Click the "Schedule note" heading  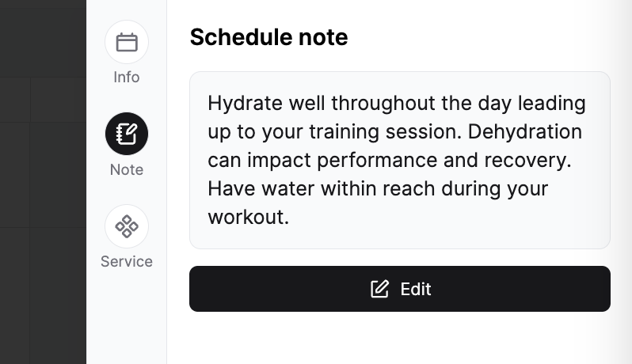point(268,37)
